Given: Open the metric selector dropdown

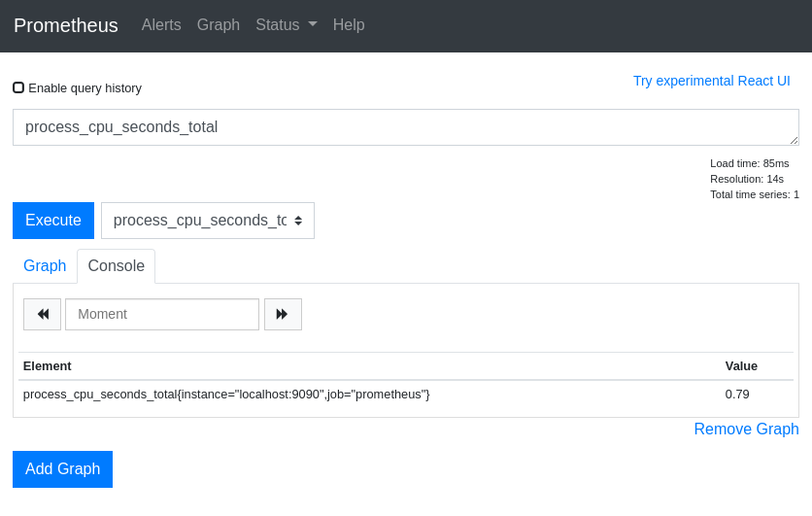Looking at the screenshot, I should 208,221.
